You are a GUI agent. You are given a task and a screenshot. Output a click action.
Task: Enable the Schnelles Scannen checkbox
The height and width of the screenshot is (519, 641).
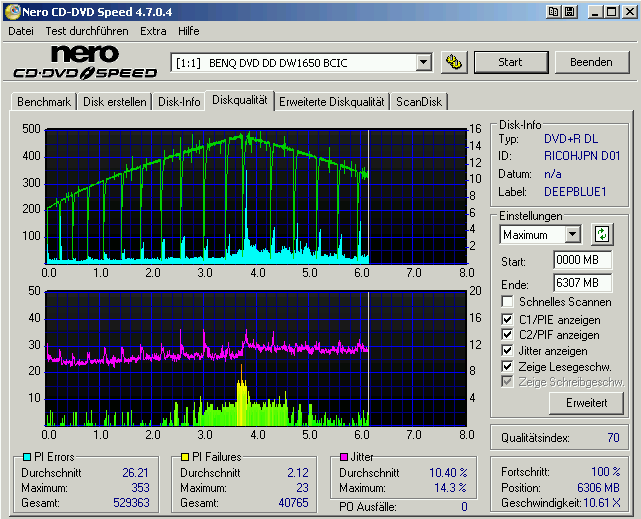tap(508, 302)
